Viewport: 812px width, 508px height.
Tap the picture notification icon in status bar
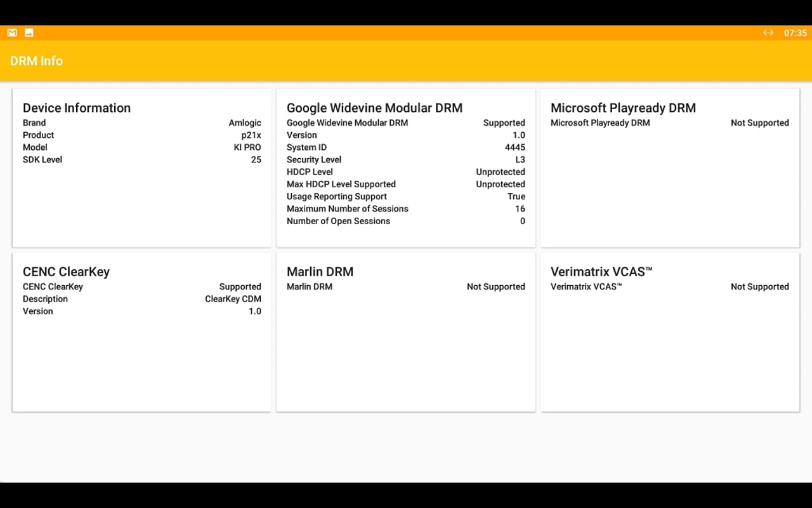(29, 32)
